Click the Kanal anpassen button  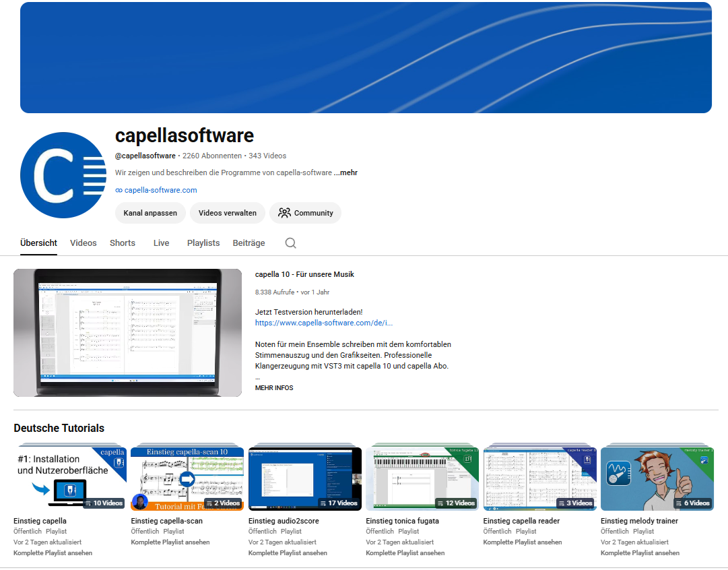150,213
